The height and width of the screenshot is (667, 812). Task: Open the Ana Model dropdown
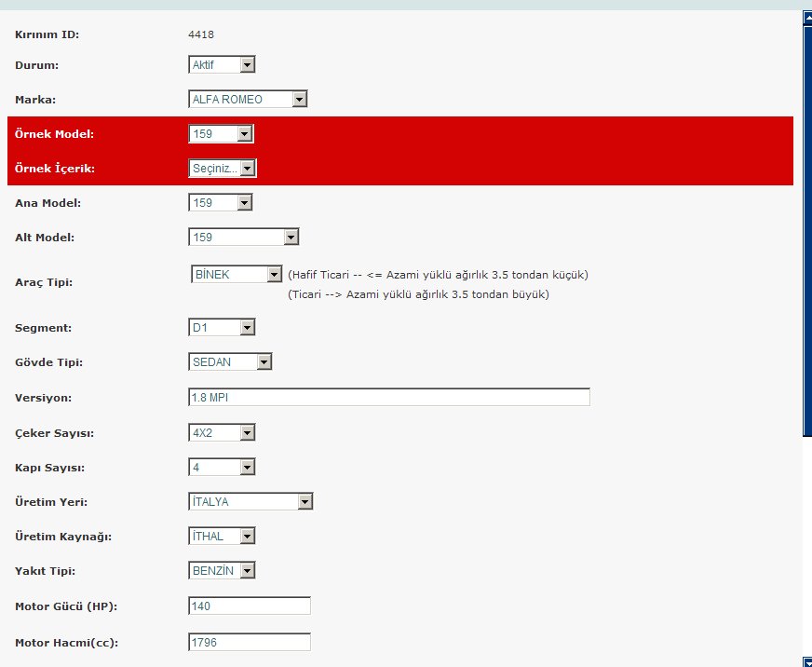(220, 203)
